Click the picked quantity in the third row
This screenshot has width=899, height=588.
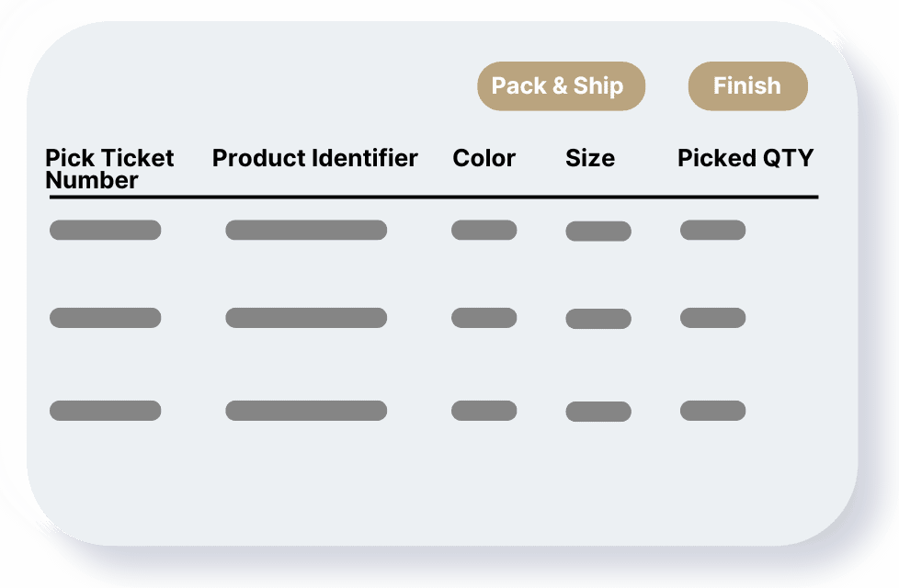712,411
